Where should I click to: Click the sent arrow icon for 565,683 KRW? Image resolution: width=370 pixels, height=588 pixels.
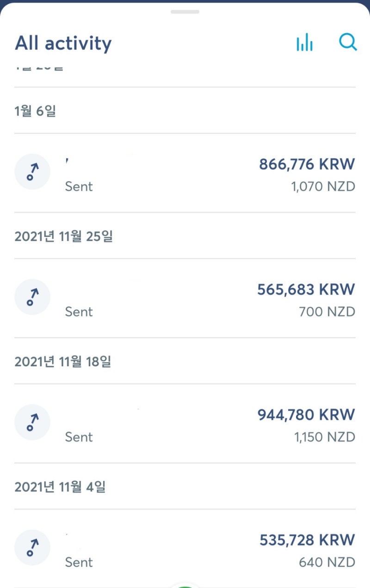[32, 297]
